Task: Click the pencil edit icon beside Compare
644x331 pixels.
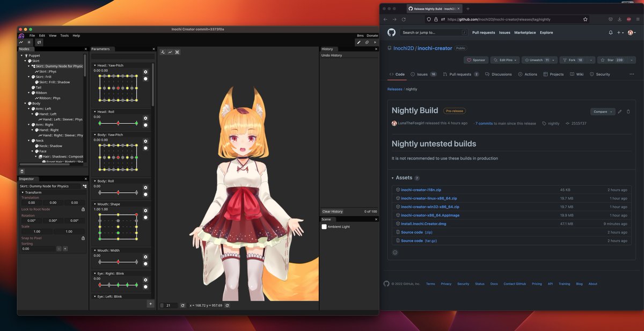Action: (620, 111)
